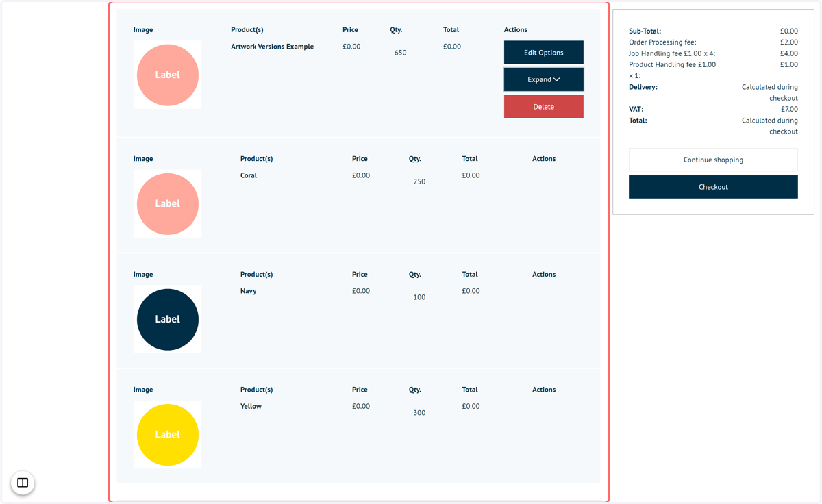Proceed to Checkout

pos(713,187)
